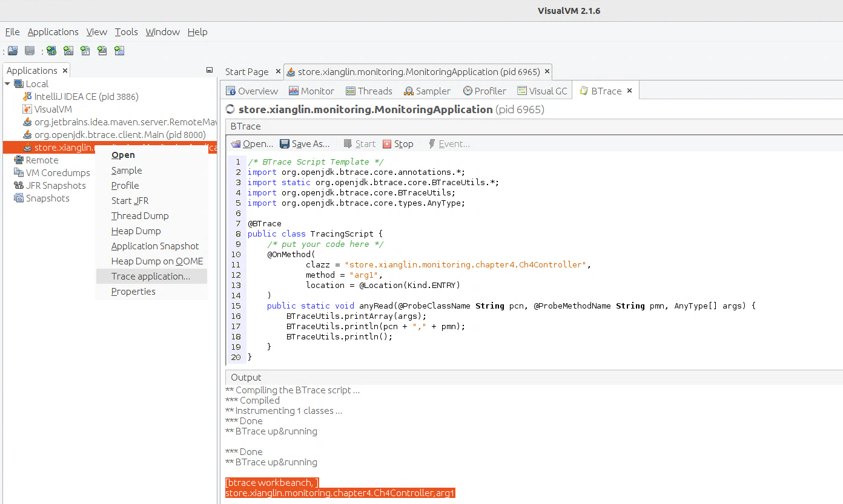Choose Heap Dump in context menu

coord(151,231)
